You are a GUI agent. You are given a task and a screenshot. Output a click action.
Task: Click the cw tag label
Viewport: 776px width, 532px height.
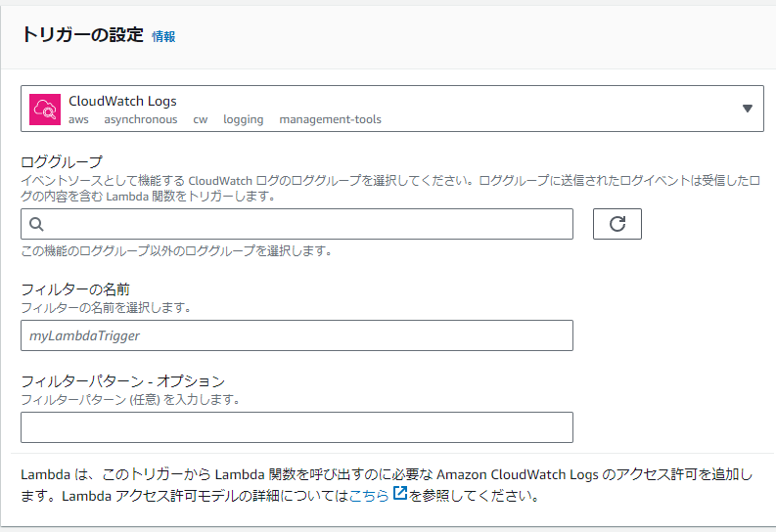(201, 119)
